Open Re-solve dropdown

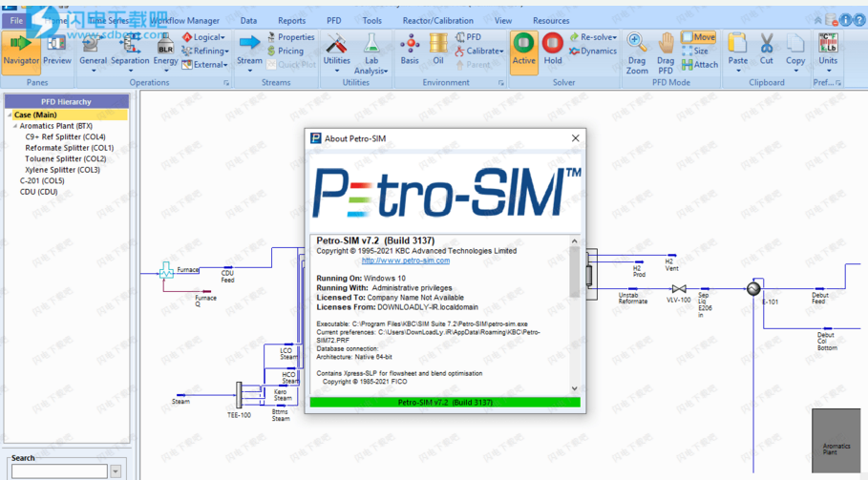coord(593,37)
